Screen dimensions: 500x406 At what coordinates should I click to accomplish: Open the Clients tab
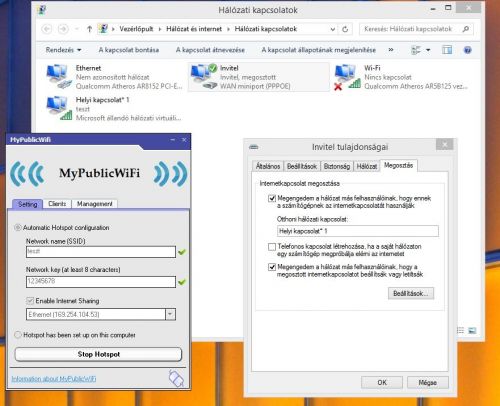point(57,204)
